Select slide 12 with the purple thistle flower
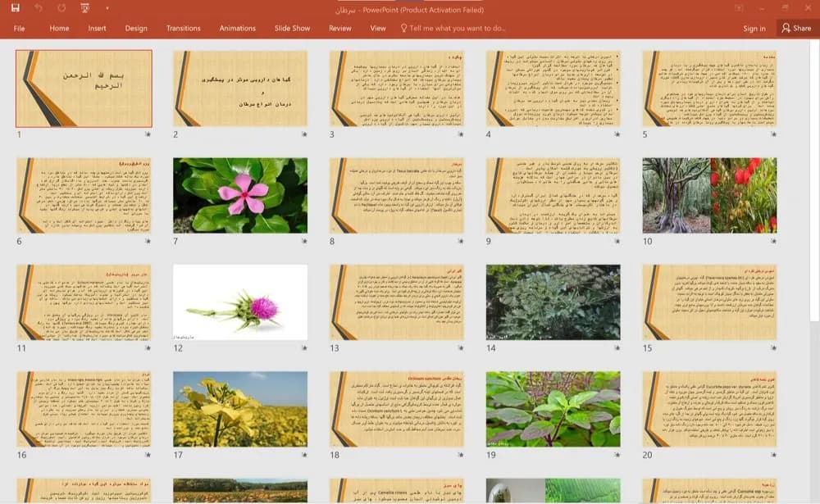 (x=240, y=302)
